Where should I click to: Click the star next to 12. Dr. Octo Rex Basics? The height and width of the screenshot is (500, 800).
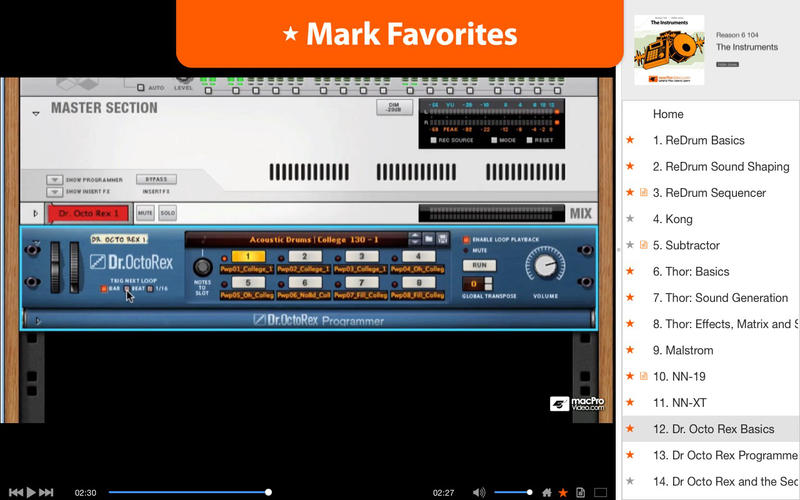[x=630, y=429]
